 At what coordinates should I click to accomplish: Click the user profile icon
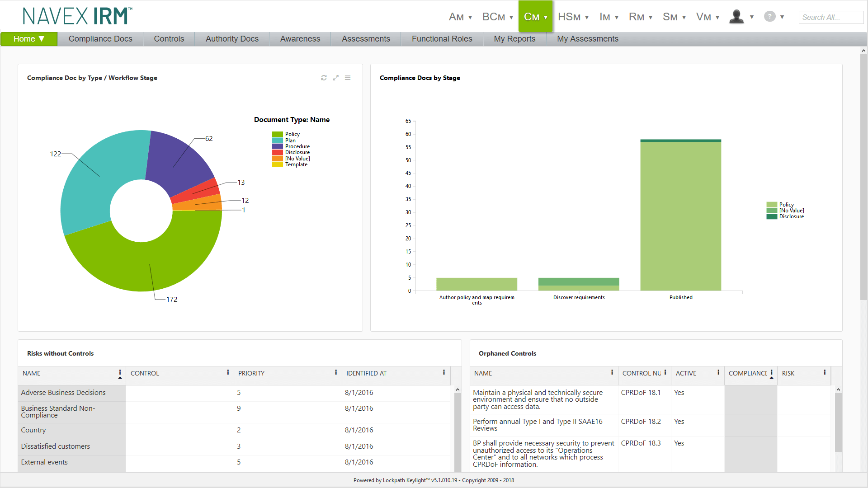pos(736,16)
